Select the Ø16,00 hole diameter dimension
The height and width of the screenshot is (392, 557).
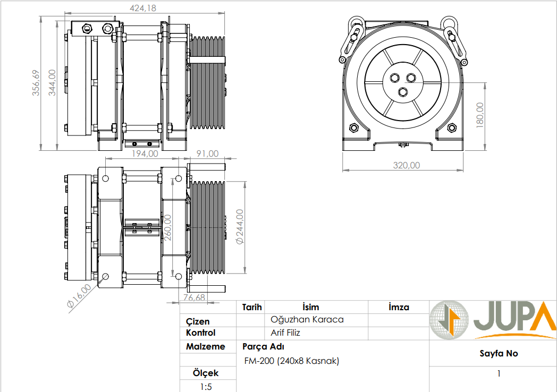(x=79, y=295)
